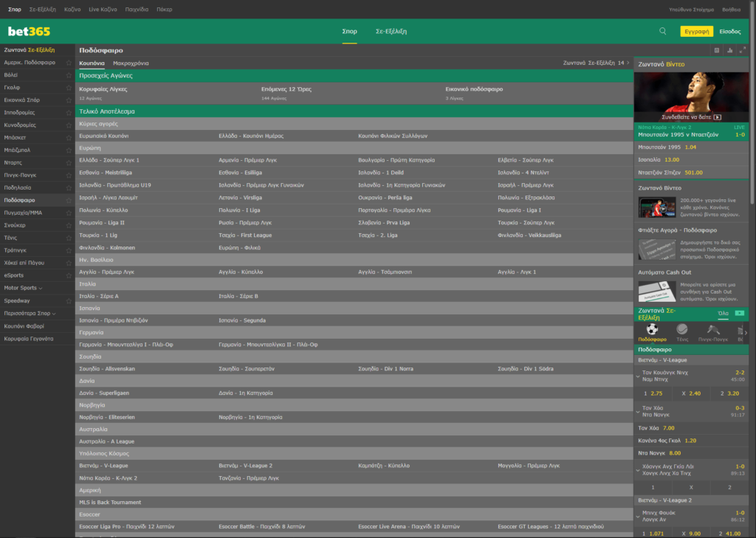Open Αγγλία - Πρέμιερ Λιγκ coupon

click(x=106, y=272)
